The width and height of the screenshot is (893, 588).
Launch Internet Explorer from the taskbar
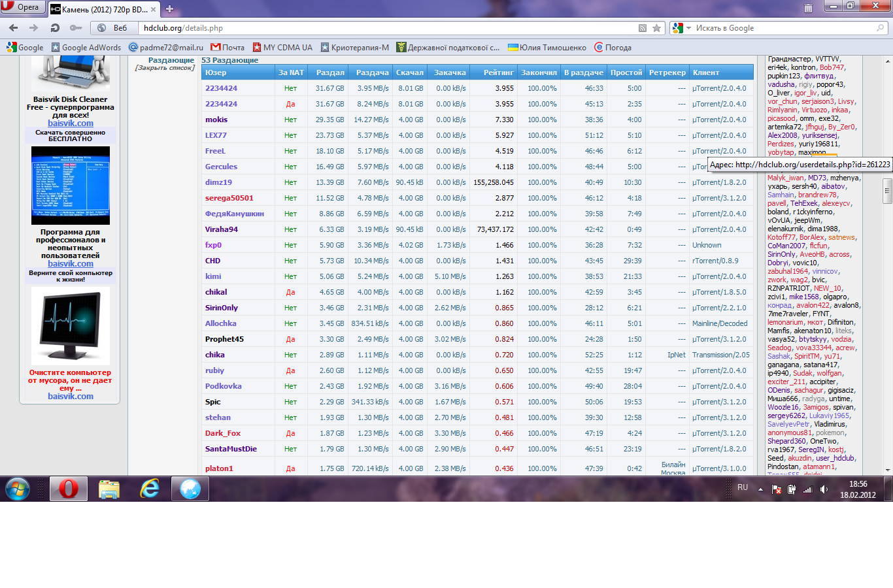(150, 489)
